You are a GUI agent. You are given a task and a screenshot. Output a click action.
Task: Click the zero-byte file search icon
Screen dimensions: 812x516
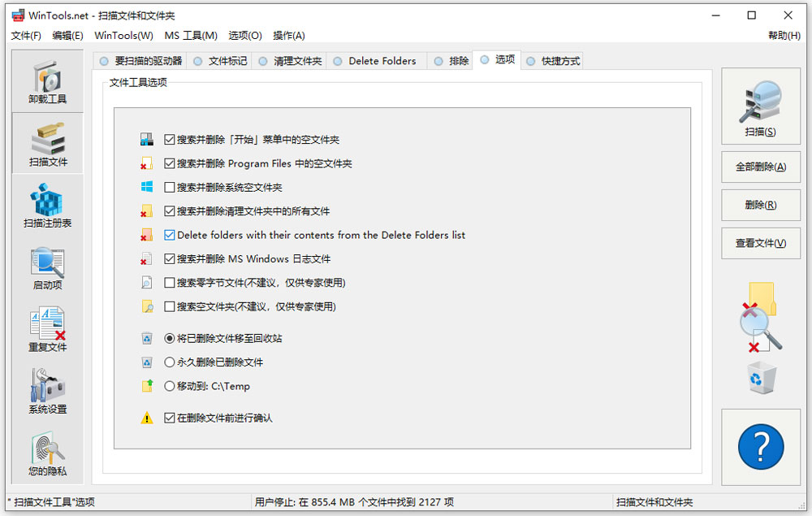click(146, 282)
